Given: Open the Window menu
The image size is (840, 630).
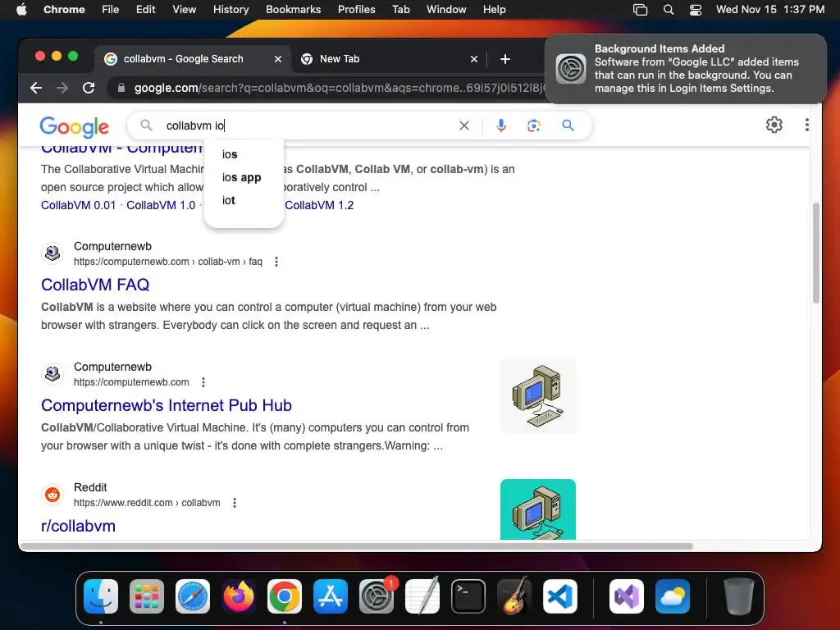Looking at the screenshot, I should point(446,10).
